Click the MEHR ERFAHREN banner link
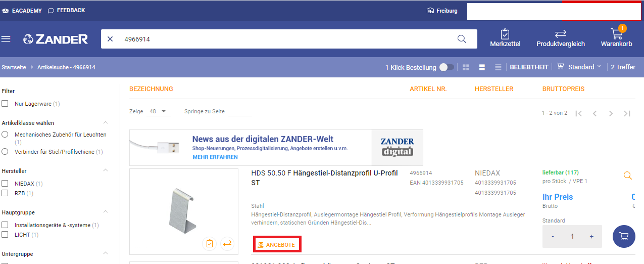The width and height of the screenshot is (644, 264). (x=215, y=157)
